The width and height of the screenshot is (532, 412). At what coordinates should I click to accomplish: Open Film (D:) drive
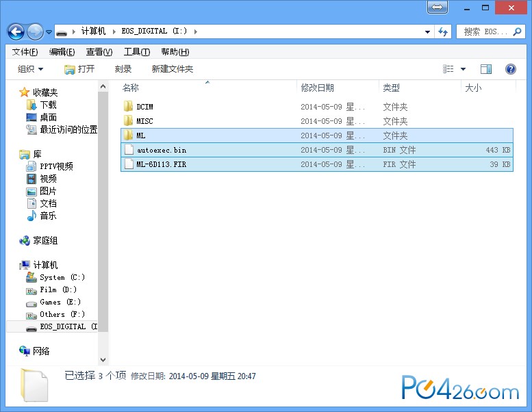58,289
